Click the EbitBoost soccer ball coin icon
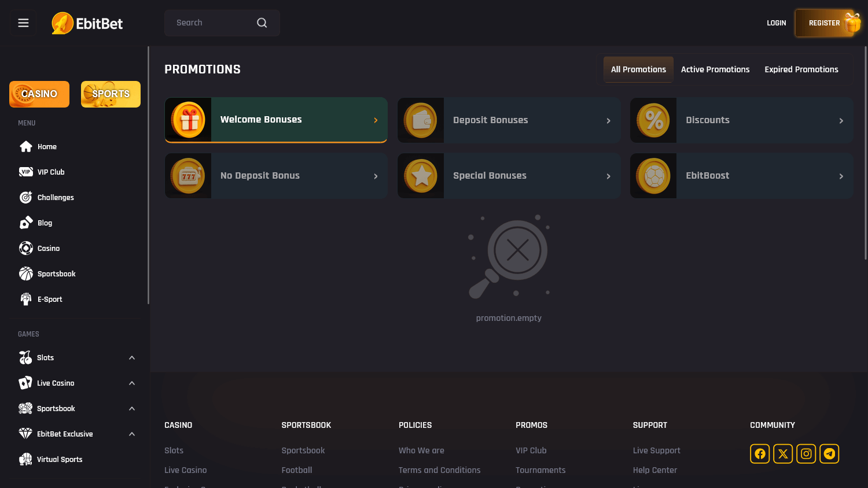This screenshot has width=868, height=488. (x=653, y=176)
